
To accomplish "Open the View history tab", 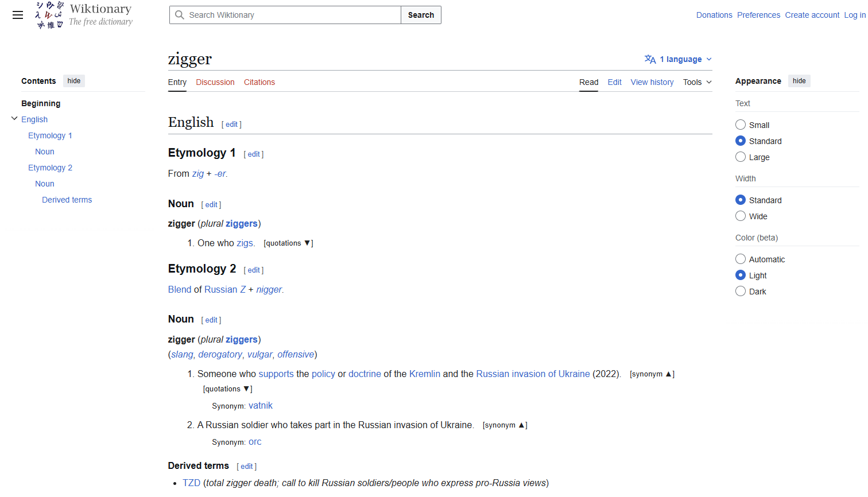I will [x=652, y=82].
